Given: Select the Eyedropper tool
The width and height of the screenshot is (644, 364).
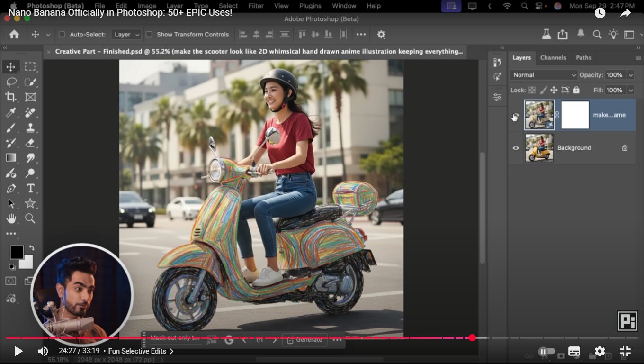Looking at the screenshot, I should (x=11, y=112).
